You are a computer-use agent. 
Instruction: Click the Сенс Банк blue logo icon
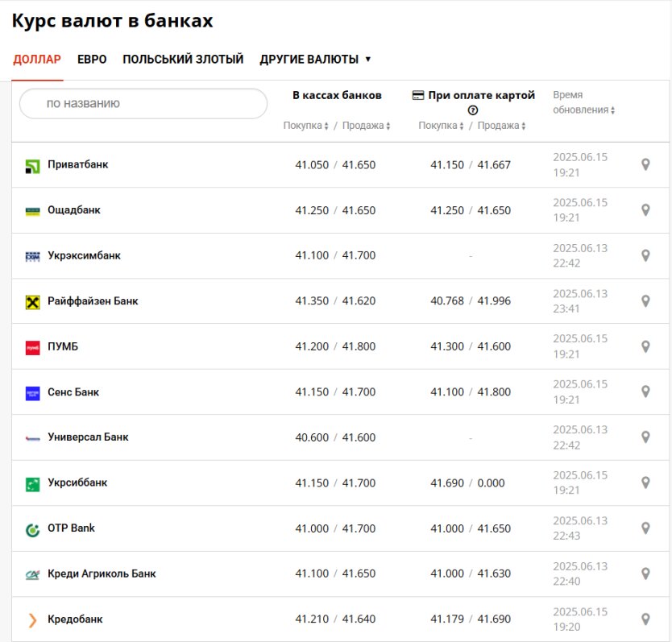pyautogui.click(x=32, y=393)
